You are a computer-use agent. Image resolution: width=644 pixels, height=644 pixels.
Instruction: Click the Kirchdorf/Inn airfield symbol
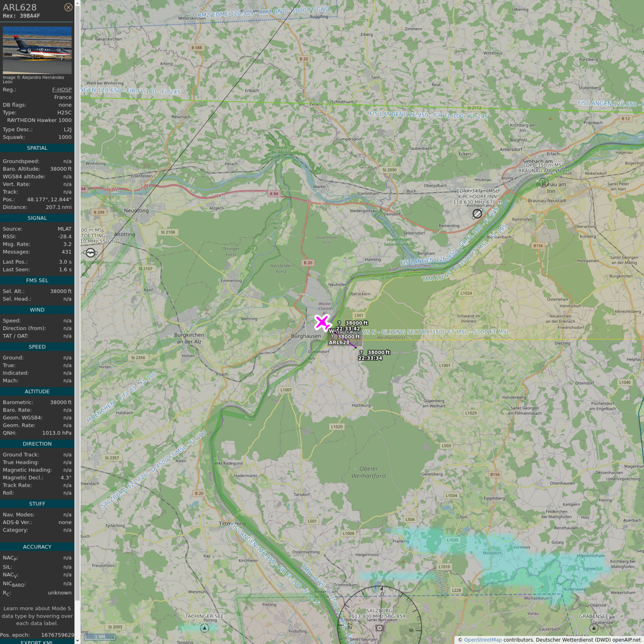point(477,214)
